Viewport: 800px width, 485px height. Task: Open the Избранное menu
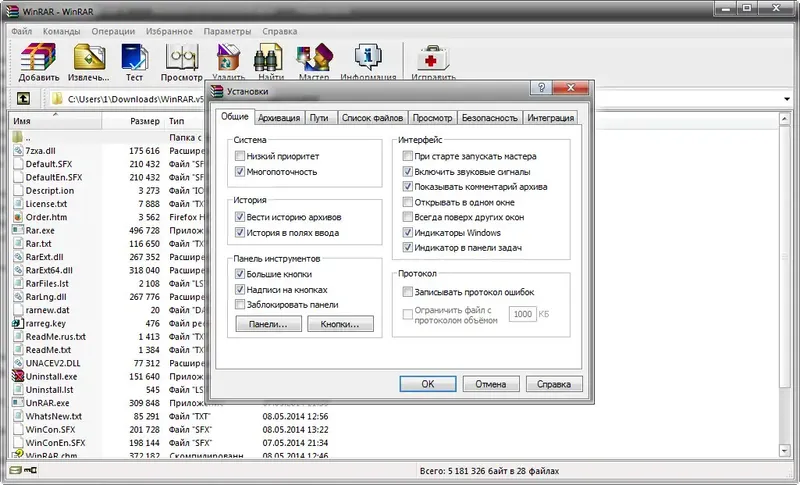click(x=169, y=31)
